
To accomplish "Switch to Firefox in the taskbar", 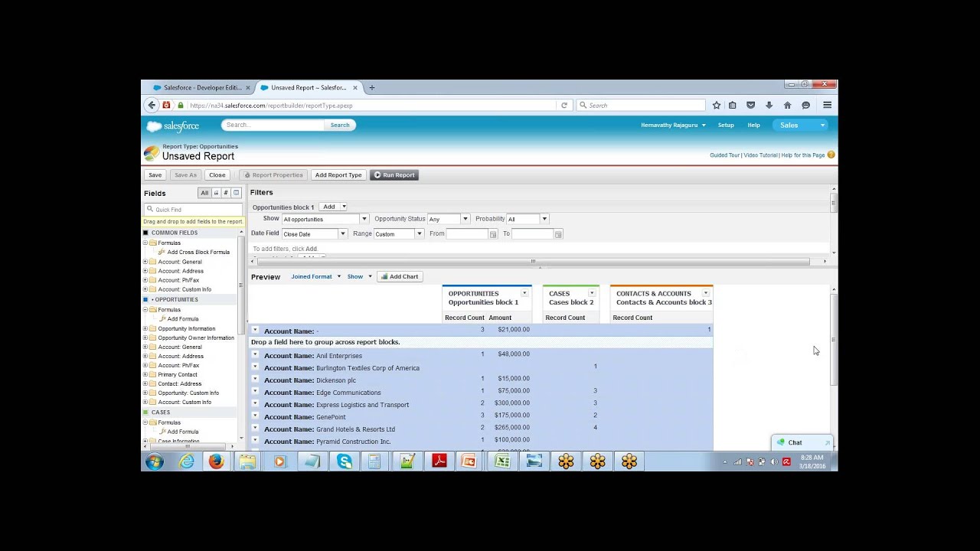I will tap(216, 461).
